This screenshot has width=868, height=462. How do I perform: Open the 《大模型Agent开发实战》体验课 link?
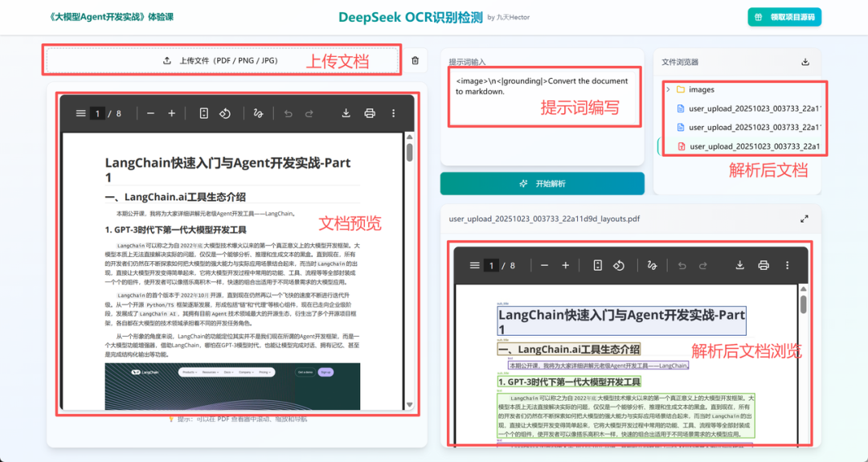(111, 17)
